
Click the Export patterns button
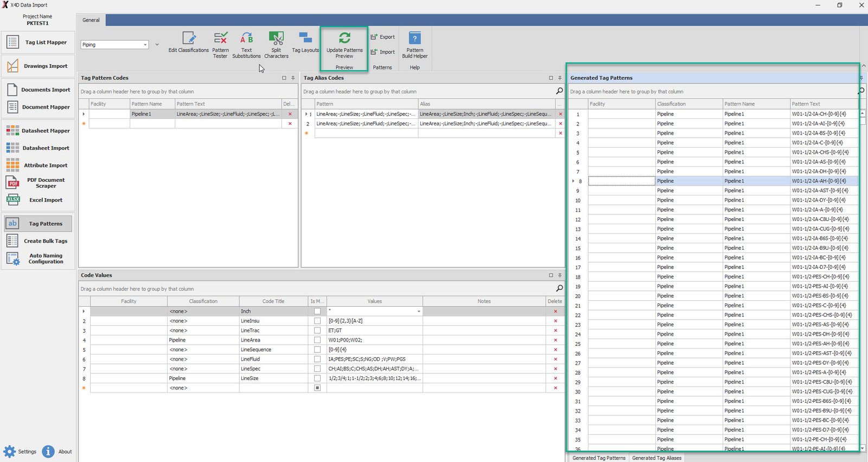click(383, 37)
